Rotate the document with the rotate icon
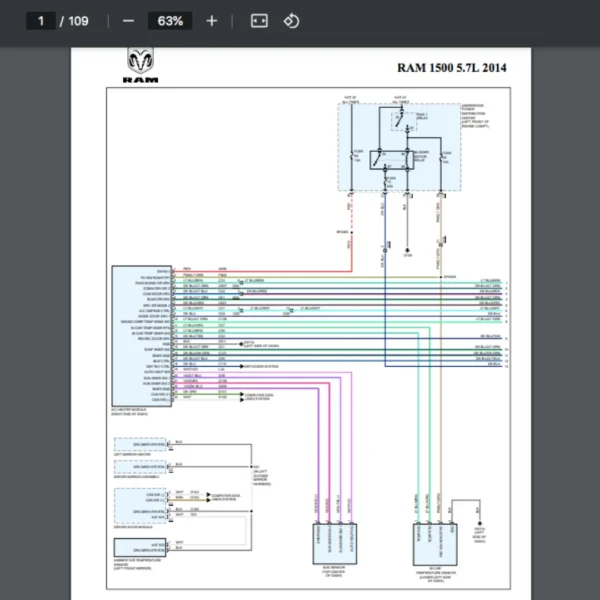600x600 pixels. (291, 21)
